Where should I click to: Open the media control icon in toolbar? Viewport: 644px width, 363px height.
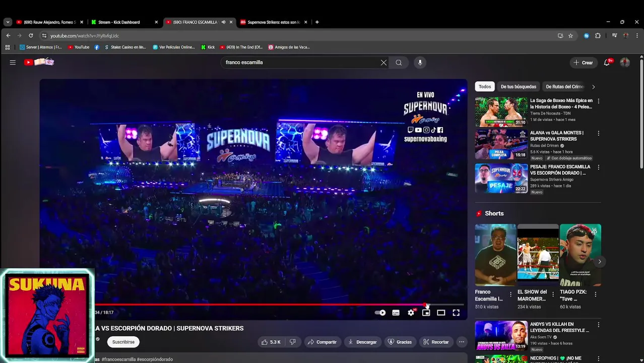(x=614, y=36)
